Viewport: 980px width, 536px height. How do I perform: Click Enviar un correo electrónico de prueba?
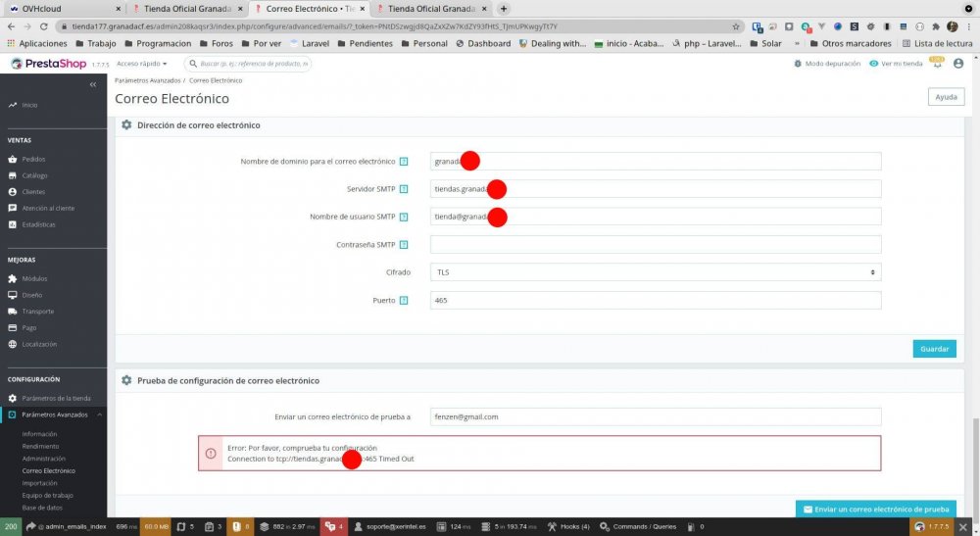click(875, 510)
